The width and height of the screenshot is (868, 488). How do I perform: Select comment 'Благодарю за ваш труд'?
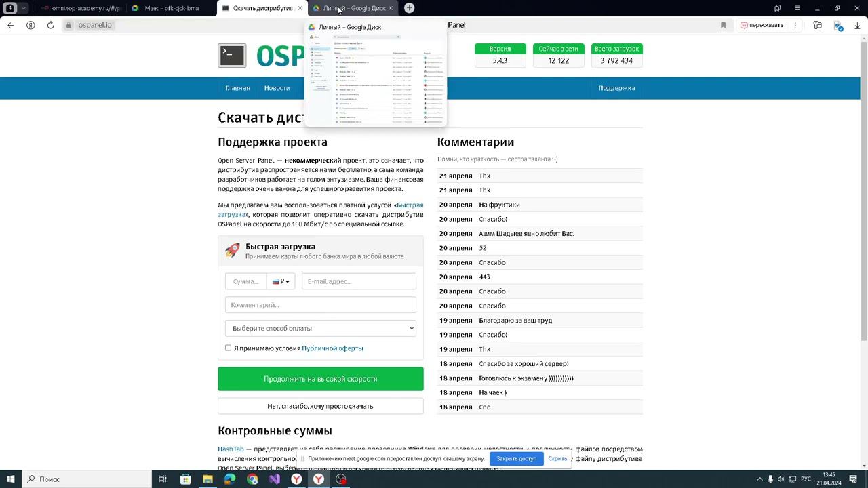click(x=515, y=320)
